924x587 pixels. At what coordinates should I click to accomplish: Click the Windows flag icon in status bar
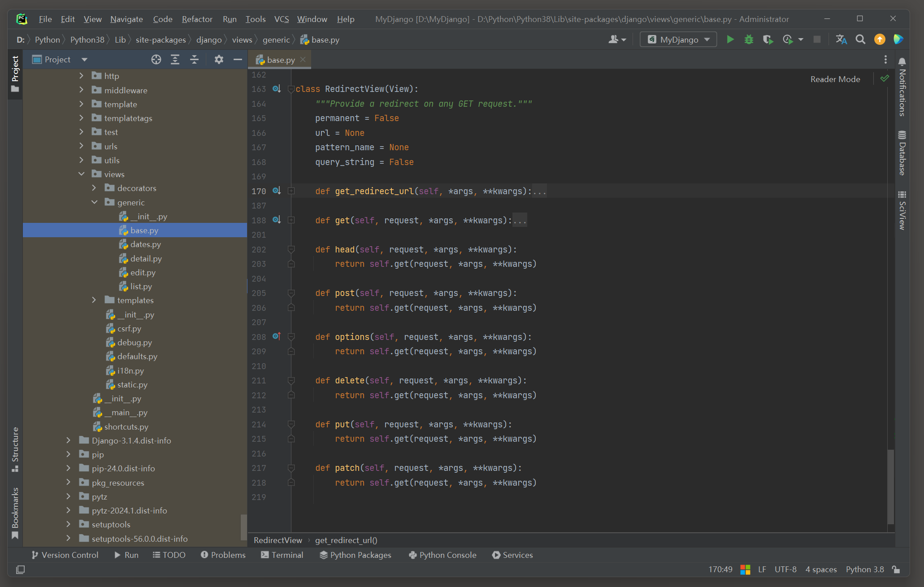[x=745, y=569]
